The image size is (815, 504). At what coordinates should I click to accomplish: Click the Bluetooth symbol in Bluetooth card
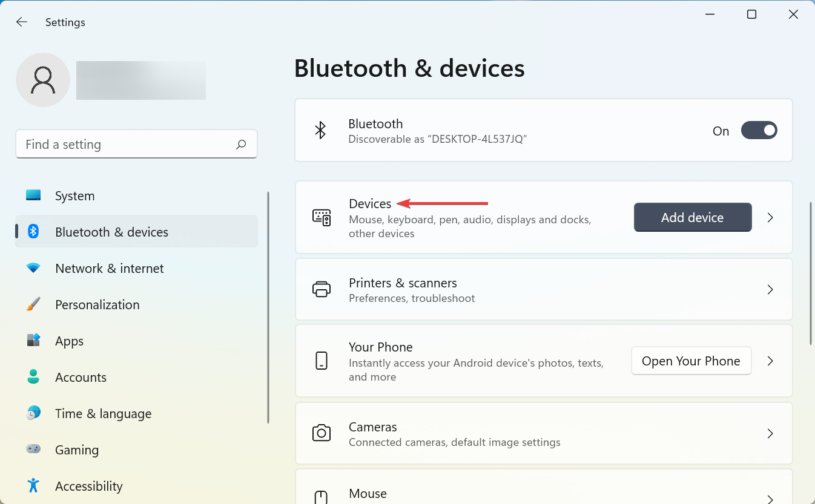320,130
